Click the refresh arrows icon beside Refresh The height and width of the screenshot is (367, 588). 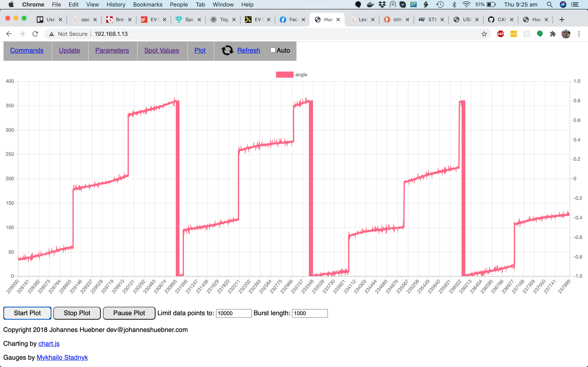pyautogui.click(x=227, y=50)
